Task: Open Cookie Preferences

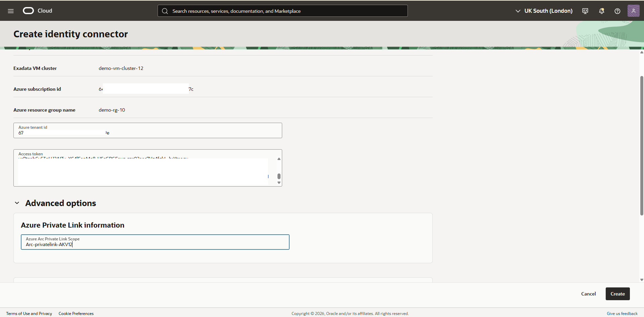Action: coord(76,313)
